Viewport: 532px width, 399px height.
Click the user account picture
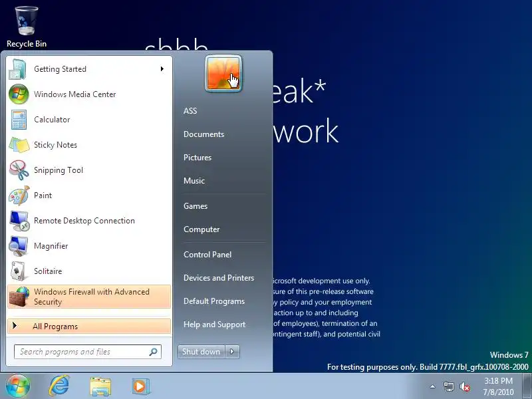[x=223, y=73]
